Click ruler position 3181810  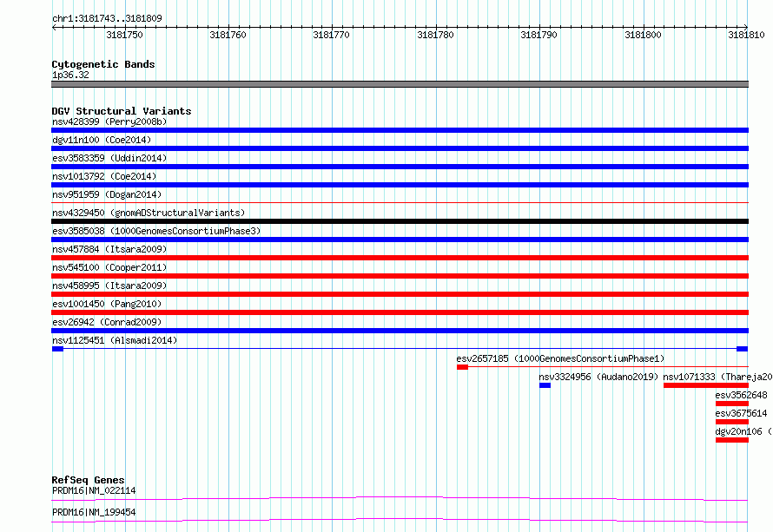(x=746, y=35)
